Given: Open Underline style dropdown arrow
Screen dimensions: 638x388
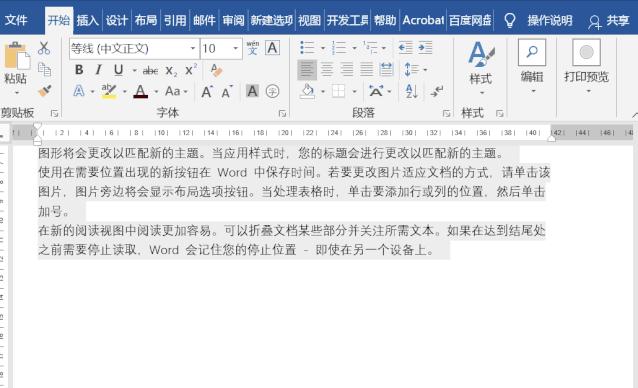Looking at the screenshot, I should [134, 70].
